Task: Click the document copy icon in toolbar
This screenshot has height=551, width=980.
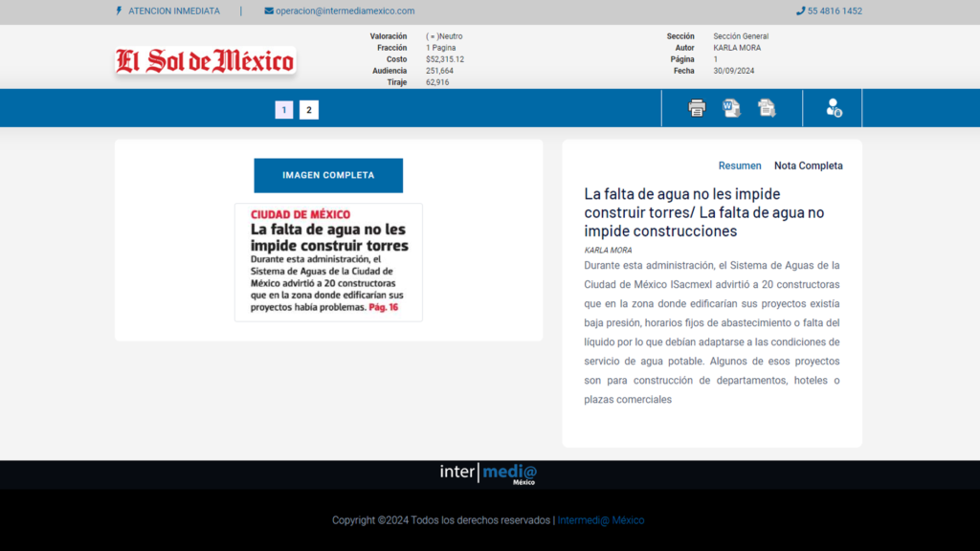Action: [x=767, y=108]
